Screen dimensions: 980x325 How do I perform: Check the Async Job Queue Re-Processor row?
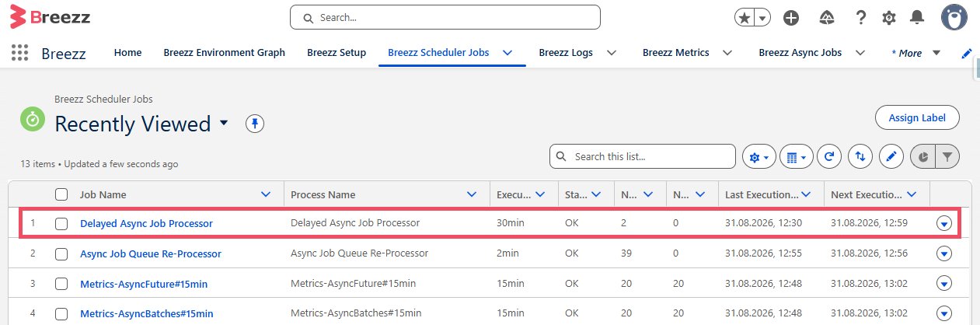pos(61,253)
